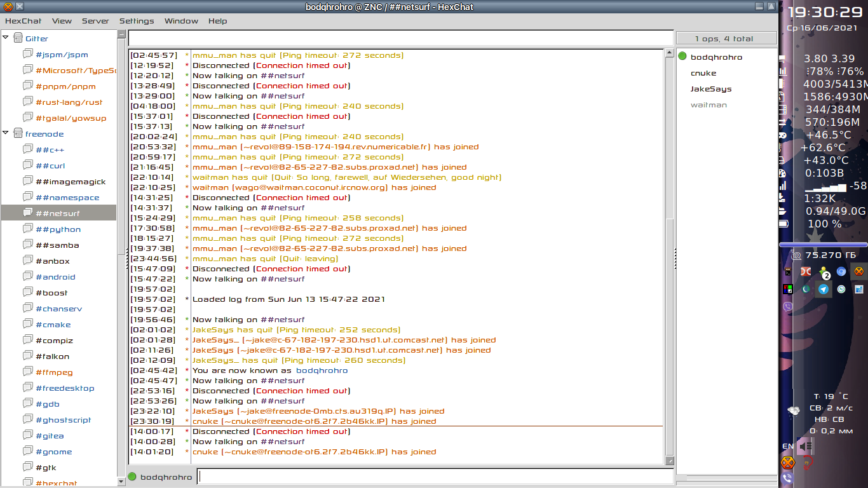Open the terminal launcher icon
Viewport: 868px width, 488px height.
tap(788, 271)
